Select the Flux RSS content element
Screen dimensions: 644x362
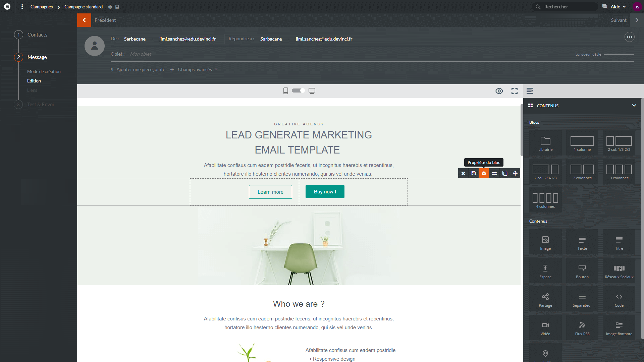582,327
